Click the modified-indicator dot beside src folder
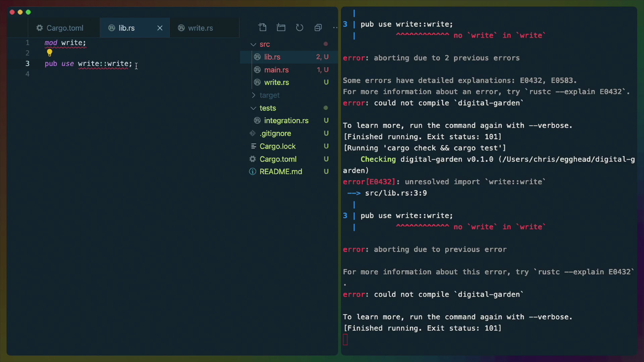644x362 pixels. (326, 44)
